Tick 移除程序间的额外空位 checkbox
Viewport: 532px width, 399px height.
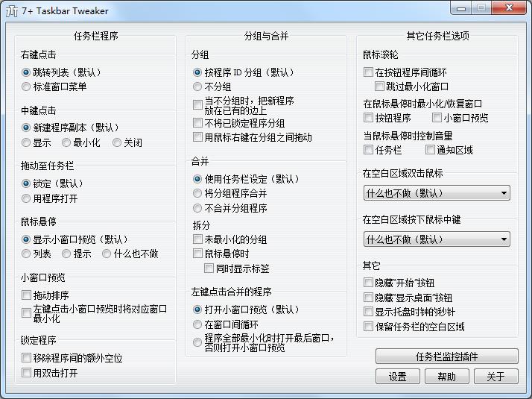pyautogui.click(x=27, y=358)
